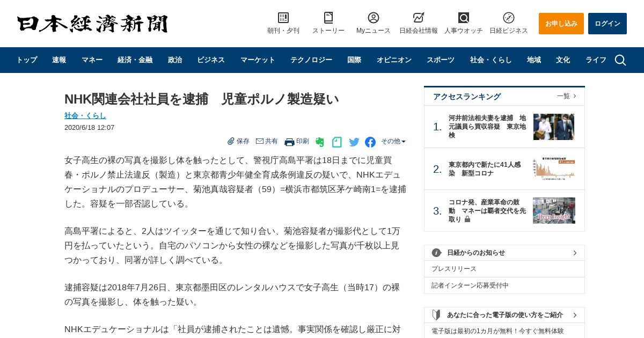Go to 日本経済新聞 logo homepage
This screenshot has height=338, width=644.
point(92,24)
